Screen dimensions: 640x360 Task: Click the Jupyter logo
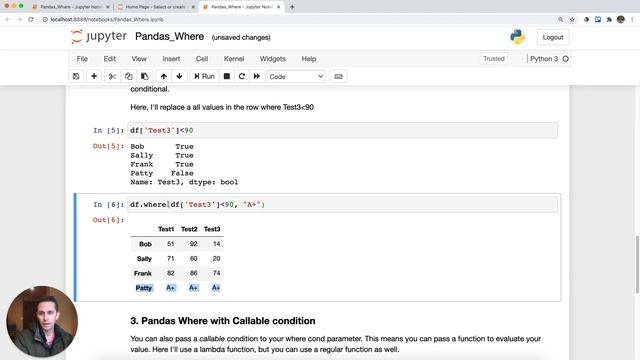pyautogui.click(x=99, y=37)
